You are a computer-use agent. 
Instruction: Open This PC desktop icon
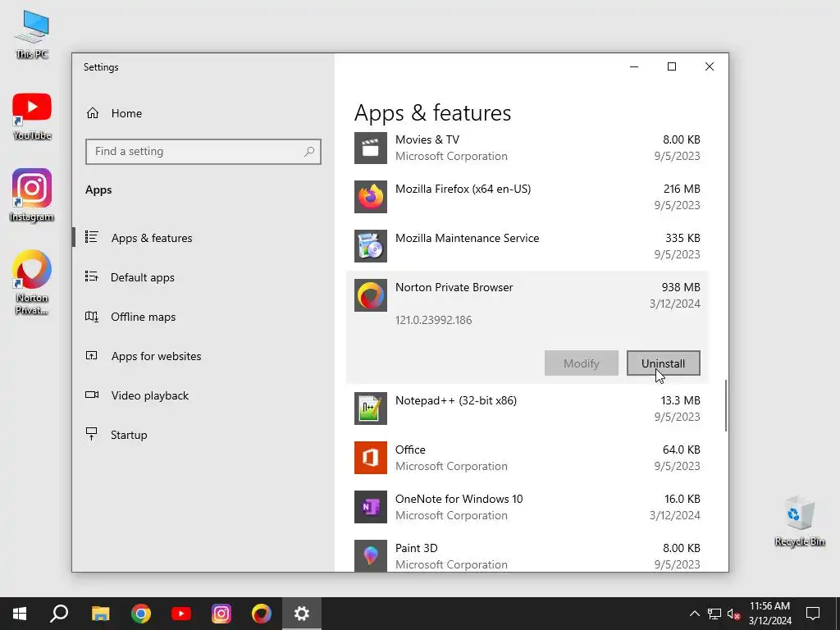[32, 34]
